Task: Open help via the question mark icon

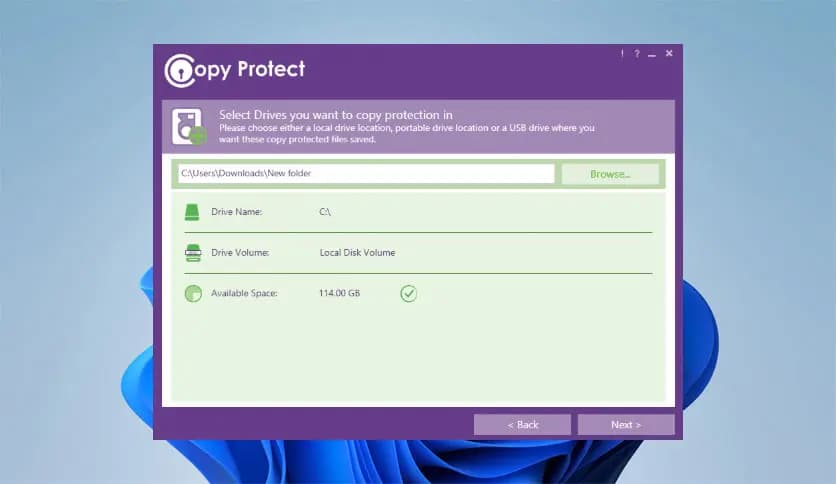Action: click(x=637, y=53)
